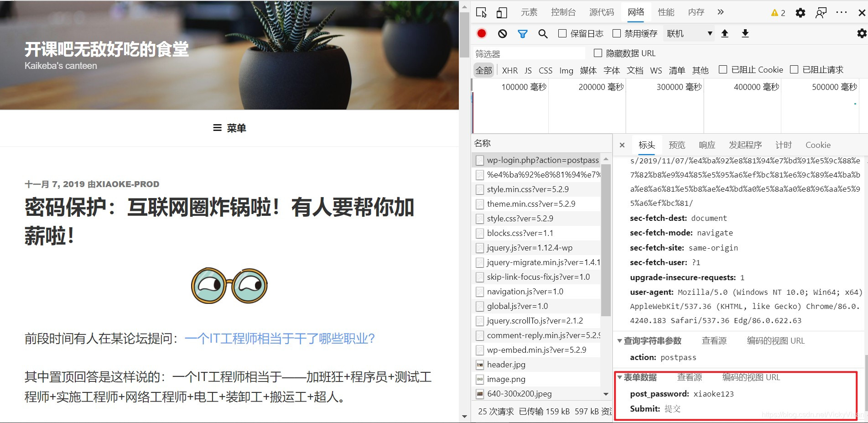Click the webpage scrollbar thumb
Screen dimensions: 868x423
click(x=464, y=35)
